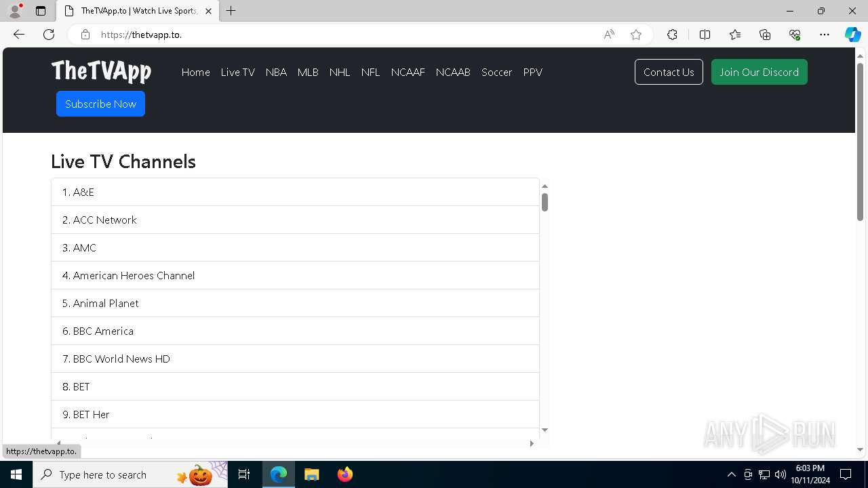This screenshot has width=868, height=488.
Task: Click the Contact Us button
Action: point(669,72)
